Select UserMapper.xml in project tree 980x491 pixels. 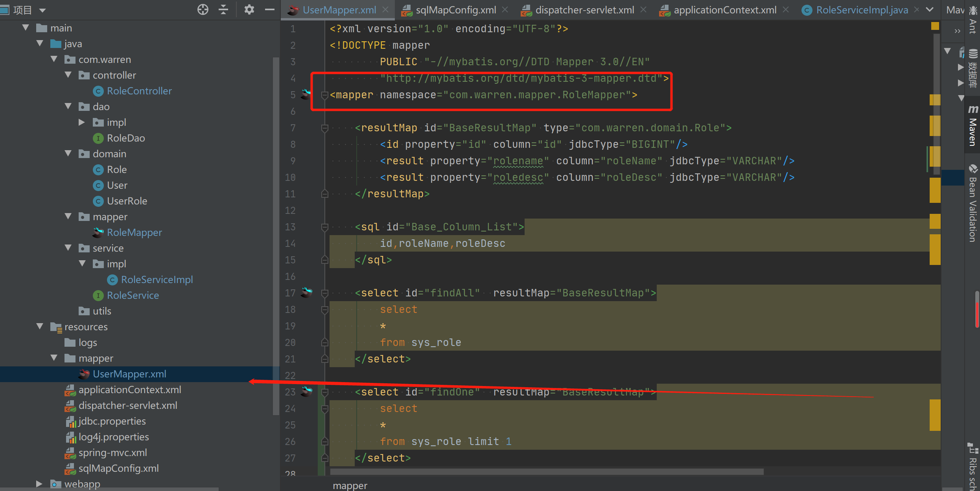click(x=129, y=374)
